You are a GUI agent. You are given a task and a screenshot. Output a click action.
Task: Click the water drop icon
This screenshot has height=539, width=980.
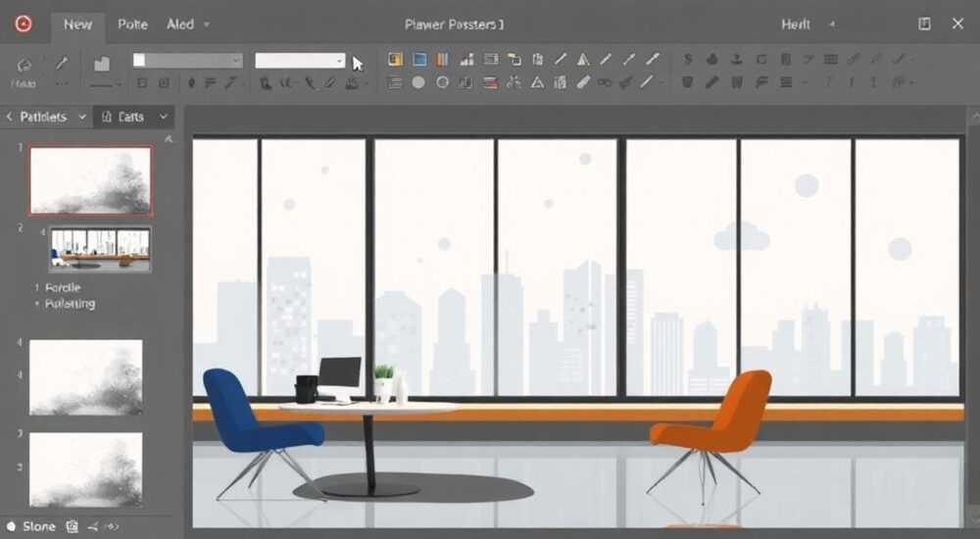pyautogui.click(x=191, y=83)
